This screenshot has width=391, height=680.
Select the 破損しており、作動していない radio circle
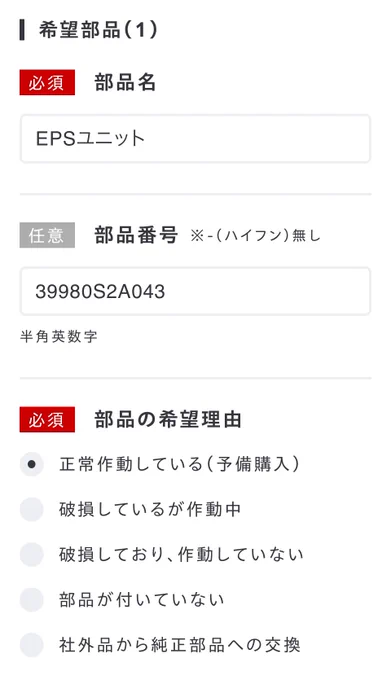(x=32, y=554)
